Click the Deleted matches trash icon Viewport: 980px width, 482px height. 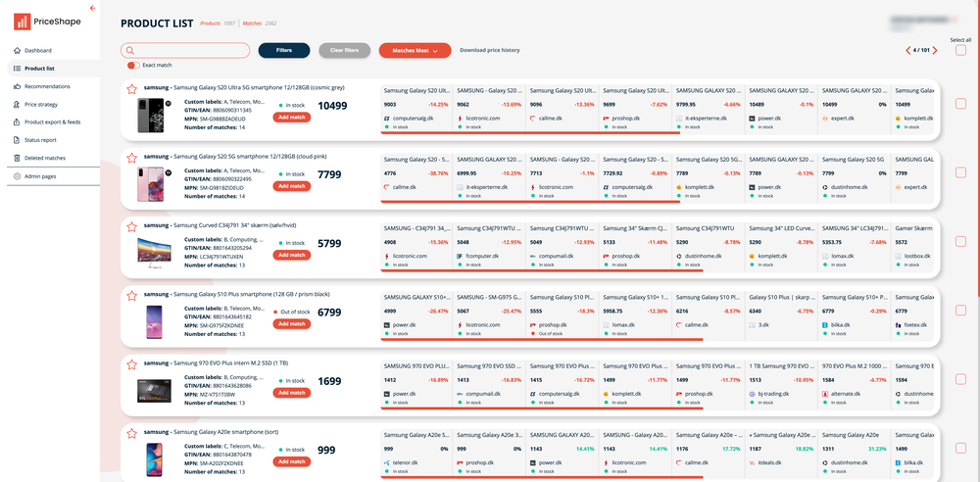pyautogui.click(x=18, y=158)
